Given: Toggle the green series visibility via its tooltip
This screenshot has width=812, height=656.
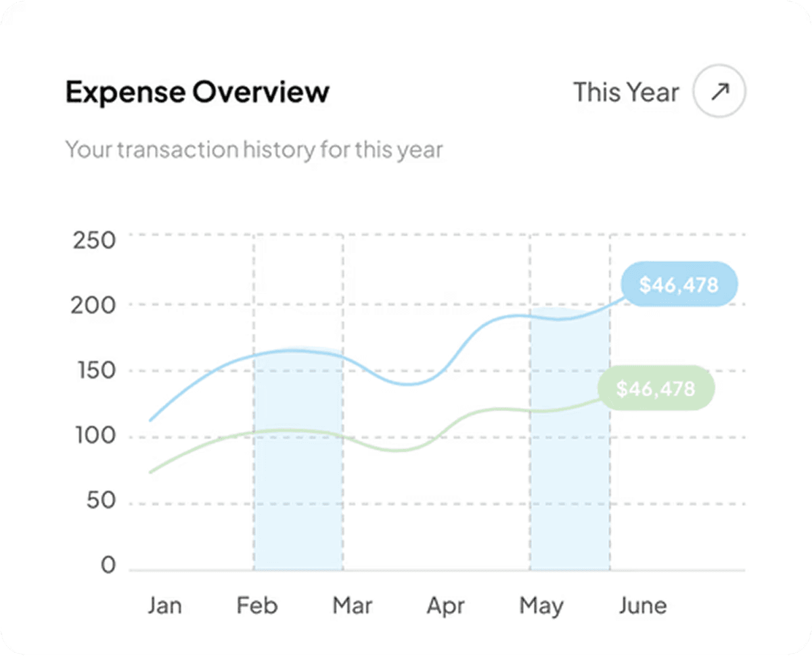Looking at the screenshot, I should click(x=656, y=388).
